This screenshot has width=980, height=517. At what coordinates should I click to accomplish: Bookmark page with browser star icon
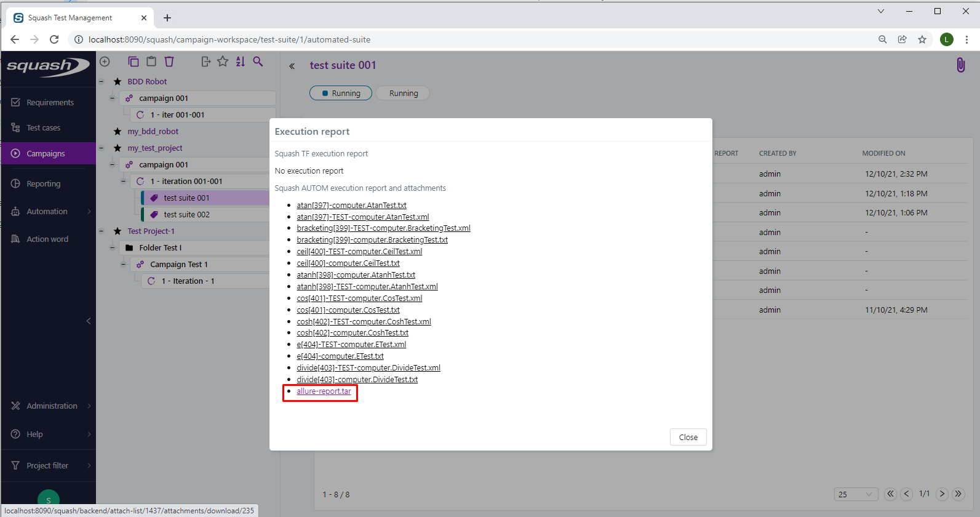tap(922, 39)
